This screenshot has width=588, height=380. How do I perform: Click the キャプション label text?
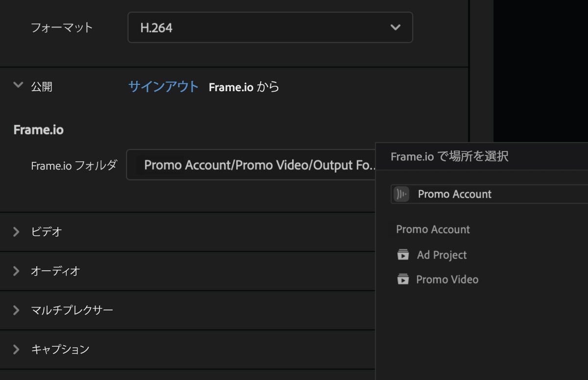pyautogui.click(x=60, y=350)
